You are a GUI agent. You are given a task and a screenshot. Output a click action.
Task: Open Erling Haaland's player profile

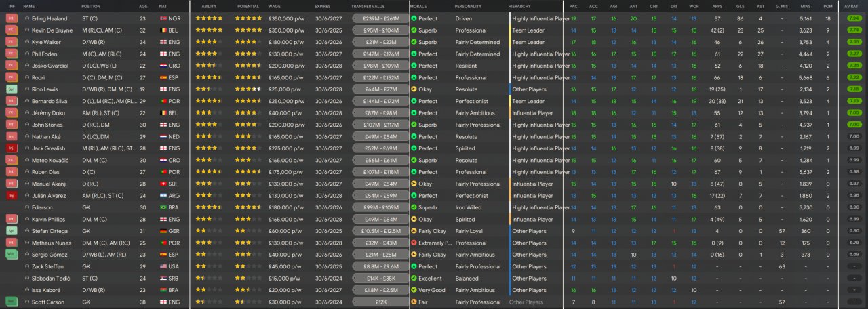tap(50, 19)
